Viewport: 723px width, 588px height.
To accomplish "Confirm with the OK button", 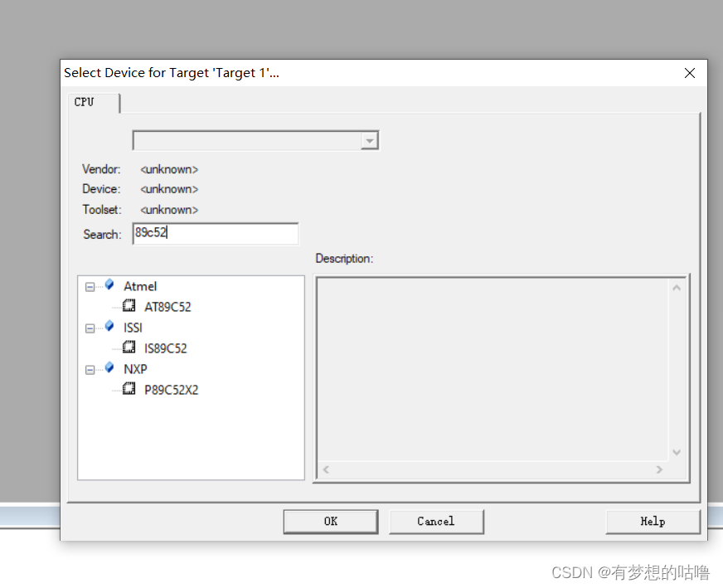I will tap(331, 522).
